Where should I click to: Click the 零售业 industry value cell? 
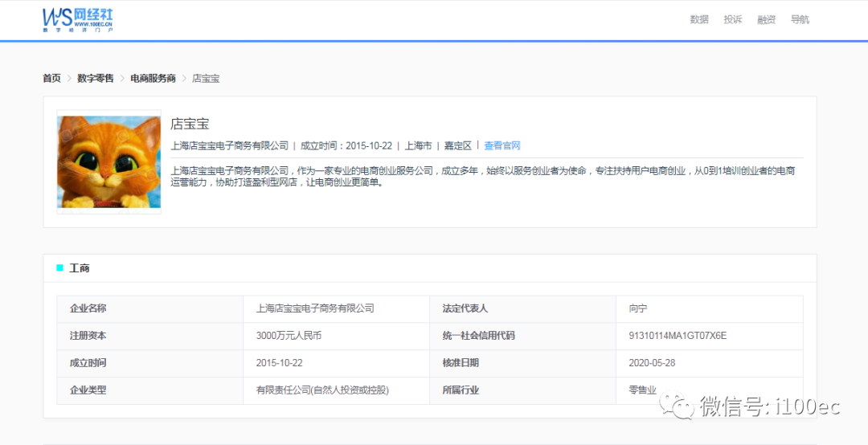642,390
